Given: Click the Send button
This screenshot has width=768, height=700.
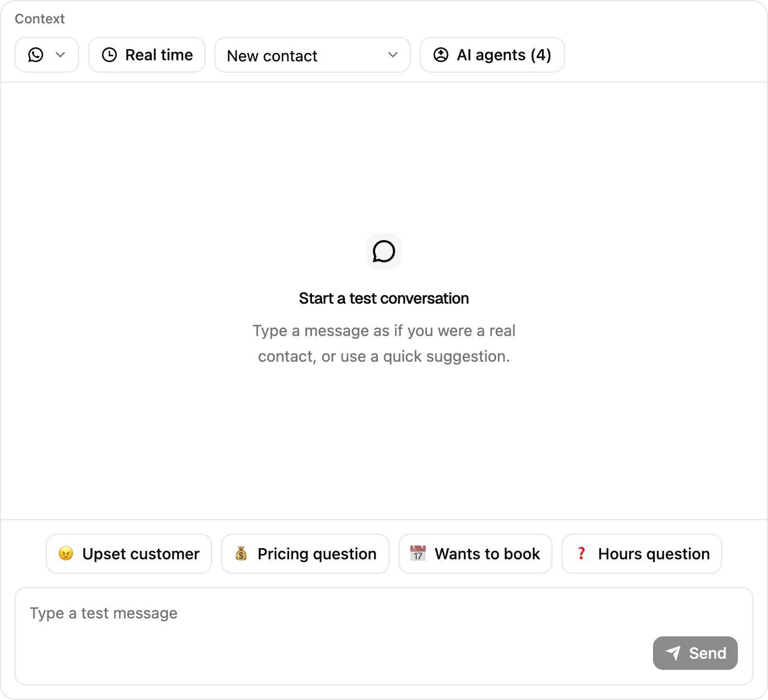Looking at the screenshot, I should click(x=695, y=653).
